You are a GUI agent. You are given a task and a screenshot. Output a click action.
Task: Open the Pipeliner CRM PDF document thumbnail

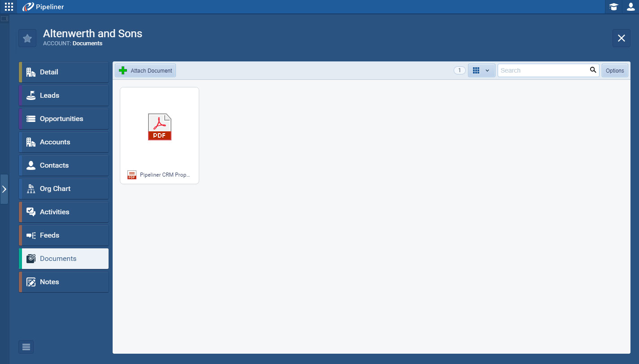159,128
